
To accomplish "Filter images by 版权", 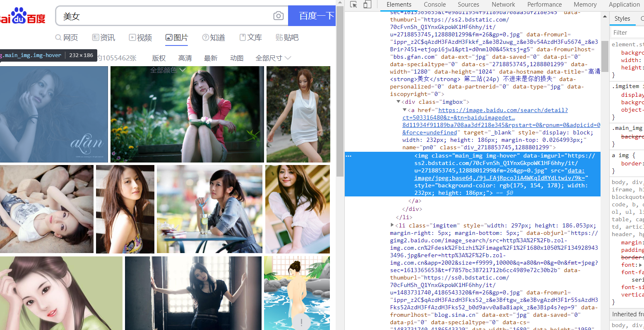I will click(159, 58).
